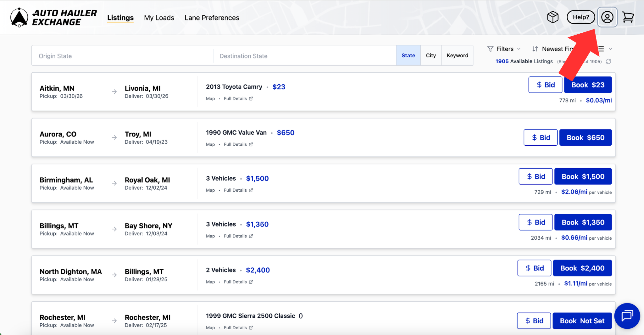
Task: Click the Auto Hauler Exchange logo
Action: pyautogui.click(x=53, y=18)
